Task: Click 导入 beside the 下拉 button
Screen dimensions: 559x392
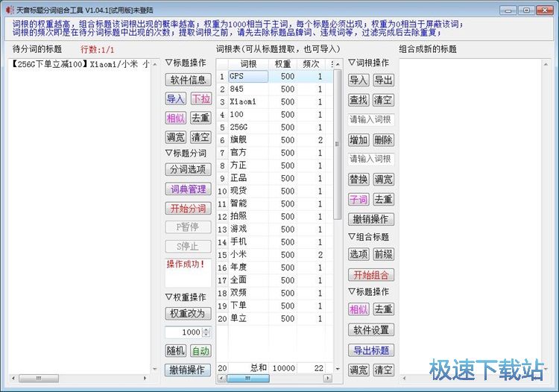Action: (x=175, y=98)
